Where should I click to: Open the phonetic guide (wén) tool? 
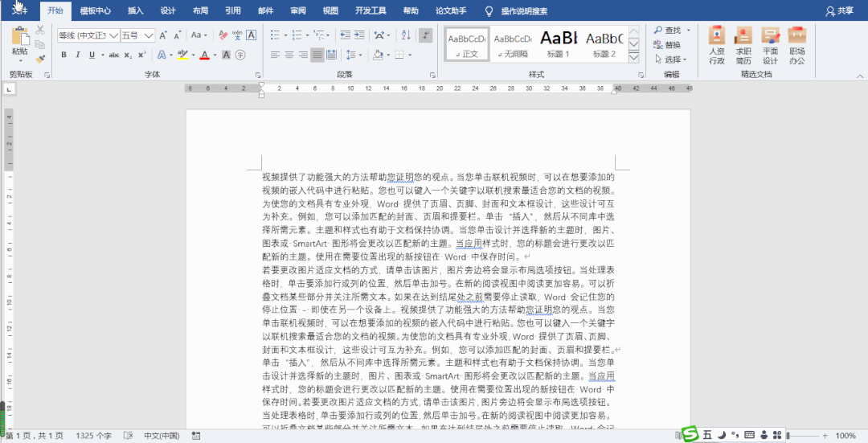237,35
